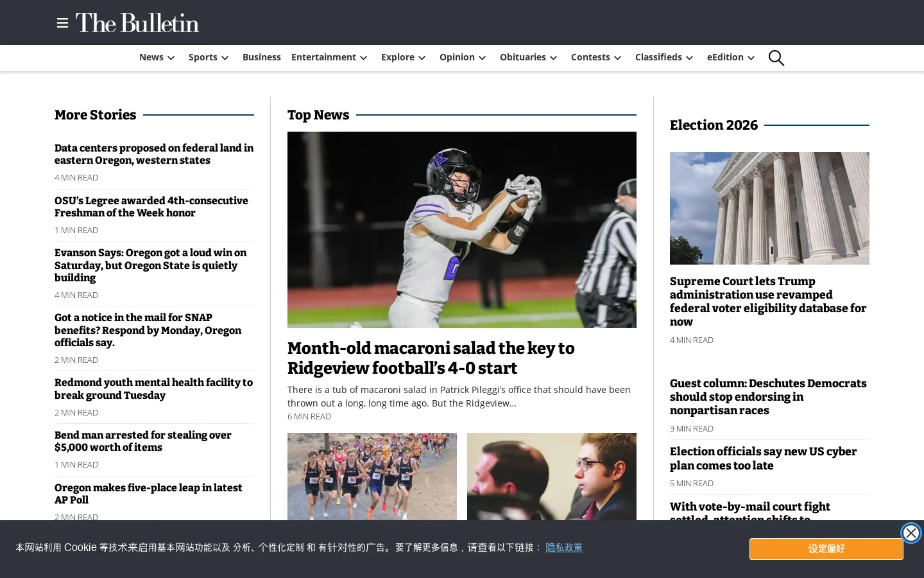Expand the eEdition dropdown chevron
This screenshot has width=924, height=578.
751,58
